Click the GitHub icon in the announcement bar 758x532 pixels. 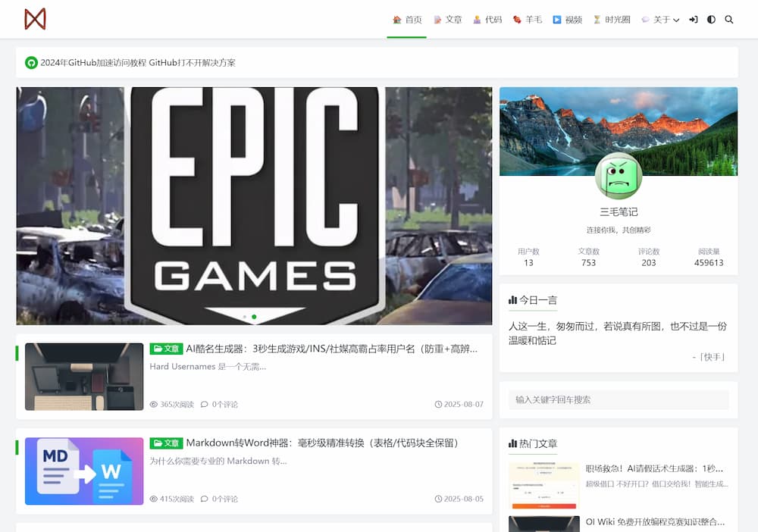pyautogui.click(x=30, y=63)
